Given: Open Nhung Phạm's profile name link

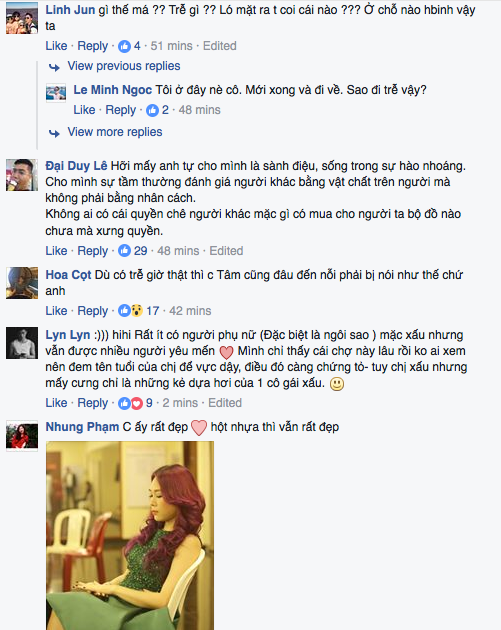Looking at the screenshot, I should point(82,427).
